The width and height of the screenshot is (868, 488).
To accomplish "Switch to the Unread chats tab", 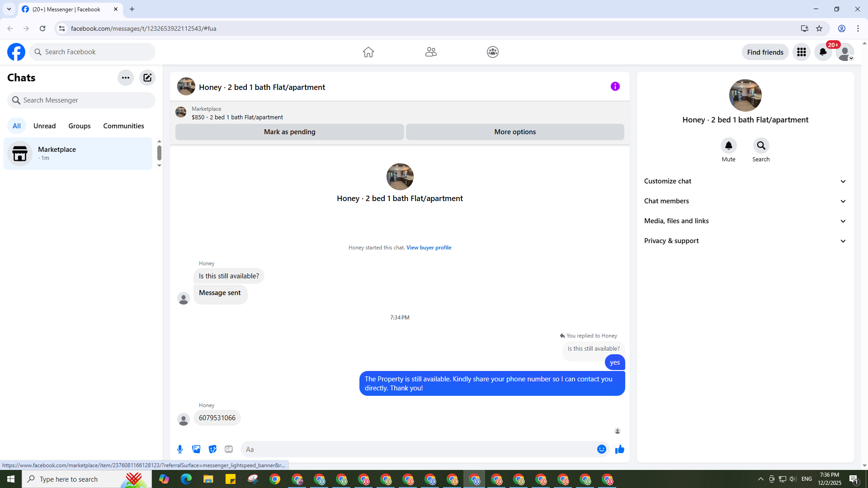I will pyautogui.click(x=44, y=126).
